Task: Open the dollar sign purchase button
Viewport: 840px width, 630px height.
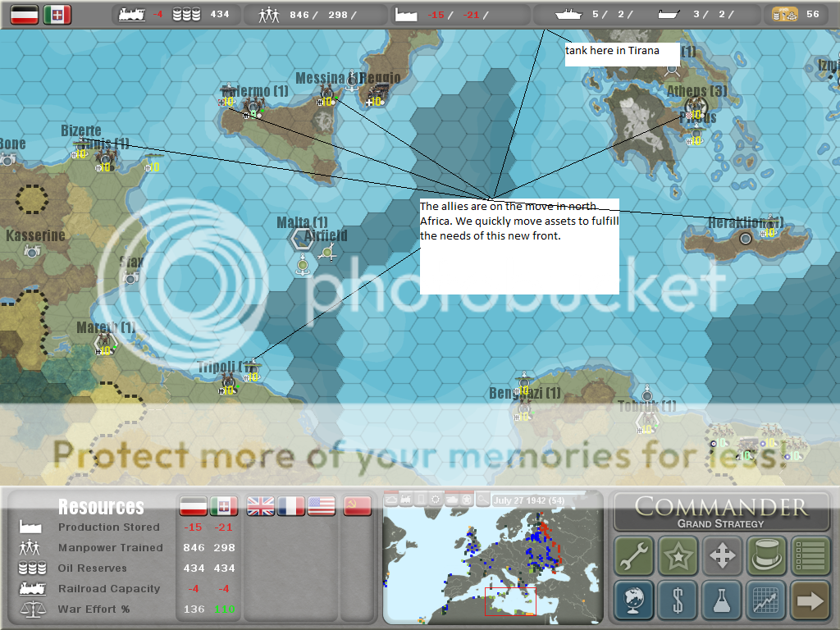Action: point(678,600)
